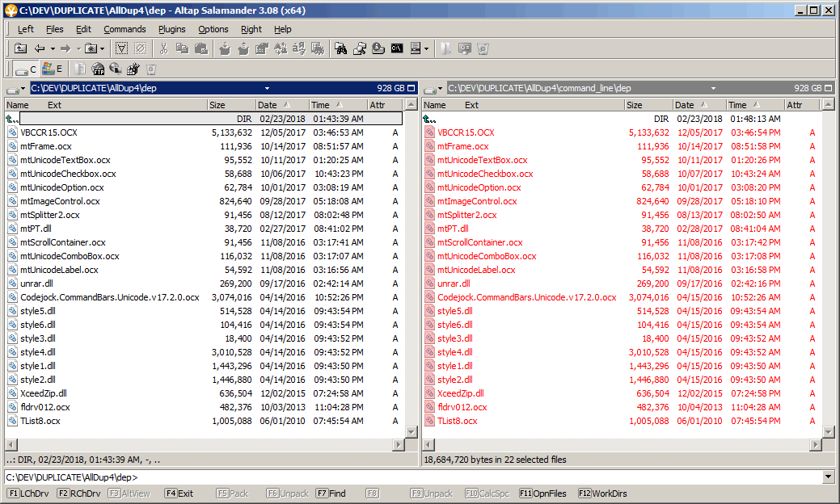Click the F1 LChDrv button

coord(28,493)
